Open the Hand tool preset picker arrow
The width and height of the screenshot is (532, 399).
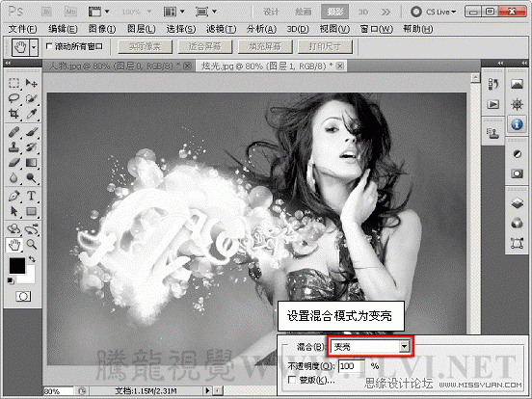pos(34,47)
